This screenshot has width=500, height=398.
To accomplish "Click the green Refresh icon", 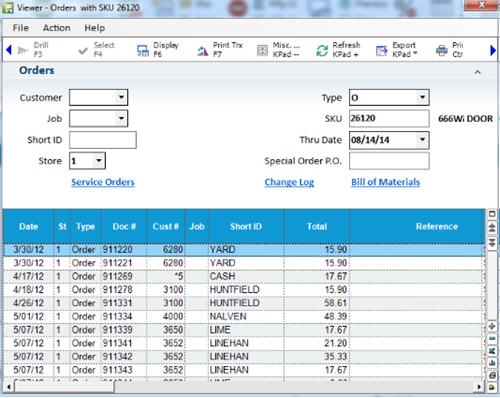I will (322, 51).
